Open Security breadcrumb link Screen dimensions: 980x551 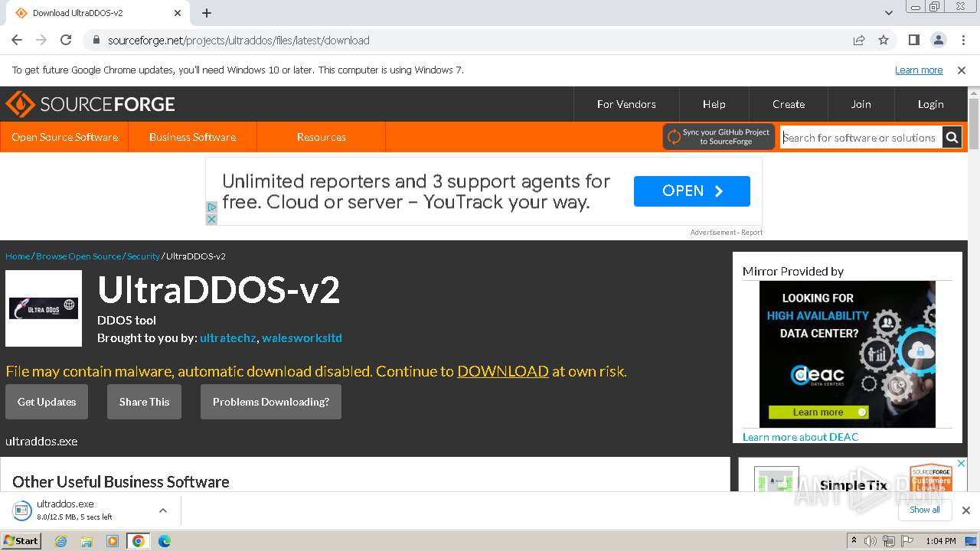[x=143, y=256]
